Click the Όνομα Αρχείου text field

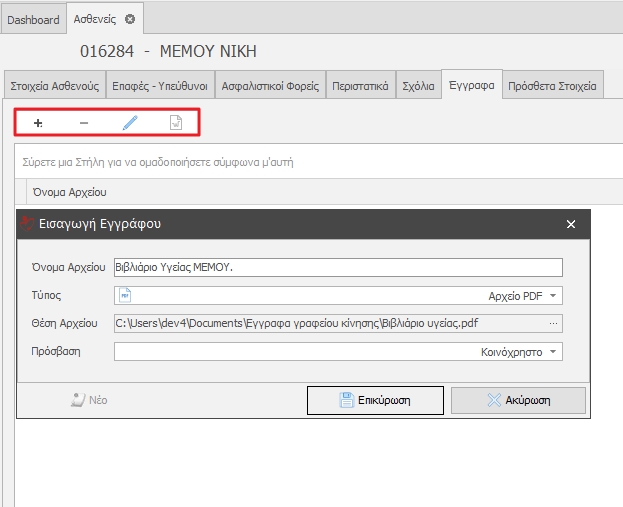coord(338,268)
